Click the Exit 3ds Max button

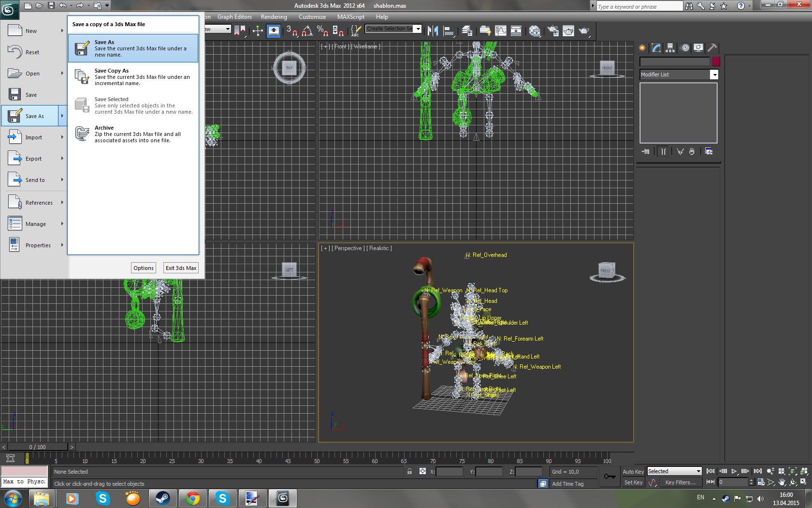pyautogui.click(x=181, y=268)
